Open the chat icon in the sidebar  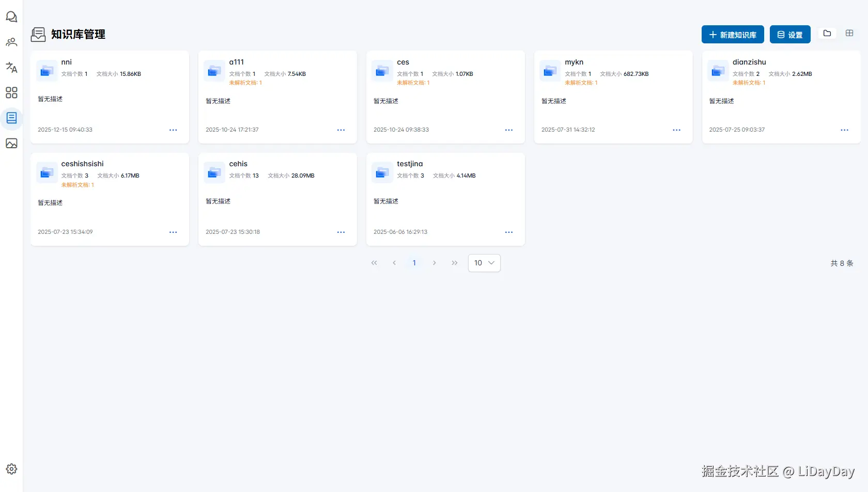point(11,17)
